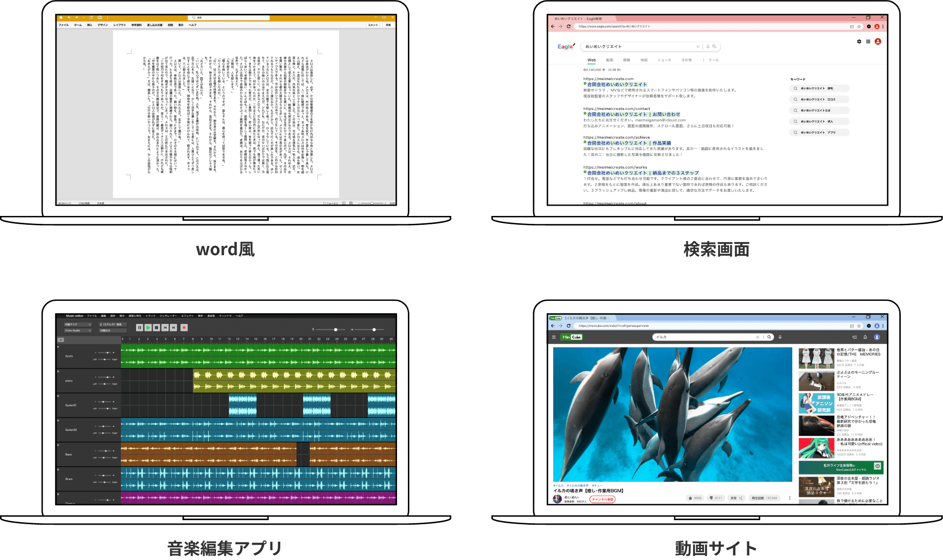The height and width of the screenshot is (560, 943).
Task: Open the MovCube upload video icon
Action: (x=855, y=337)
